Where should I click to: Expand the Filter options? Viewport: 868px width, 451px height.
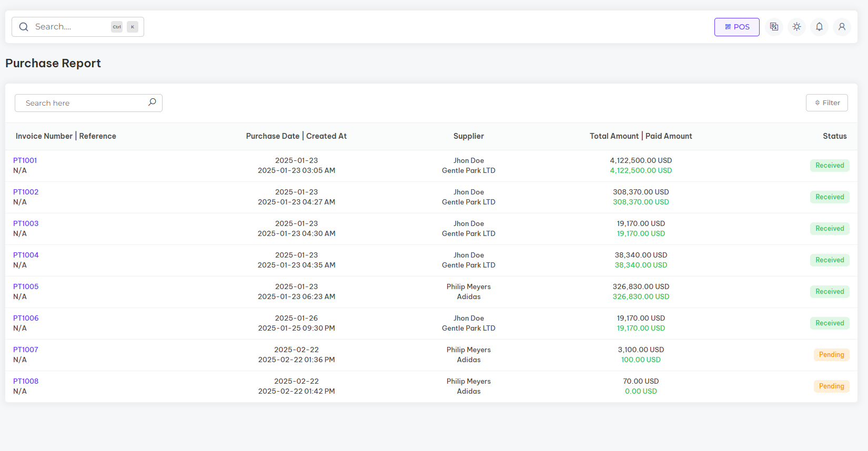(x=826, y=103)
